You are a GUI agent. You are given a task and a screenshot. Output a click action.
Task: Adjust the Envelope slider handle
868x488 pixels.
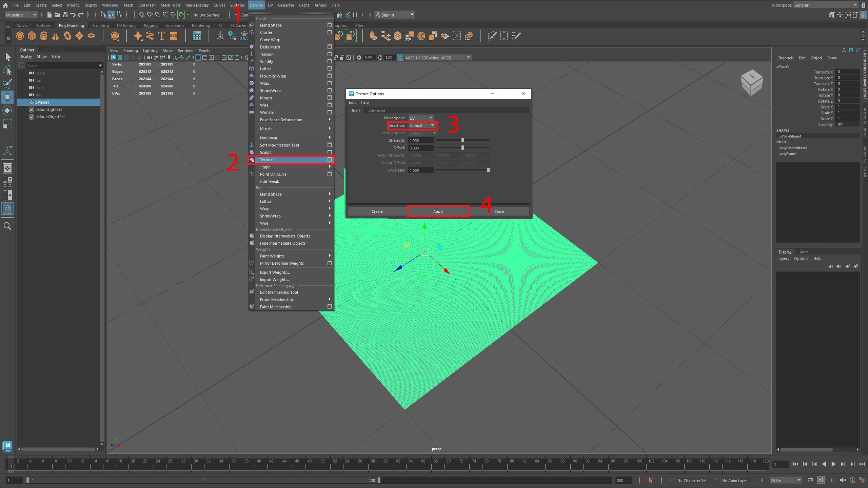pos(488,170)
